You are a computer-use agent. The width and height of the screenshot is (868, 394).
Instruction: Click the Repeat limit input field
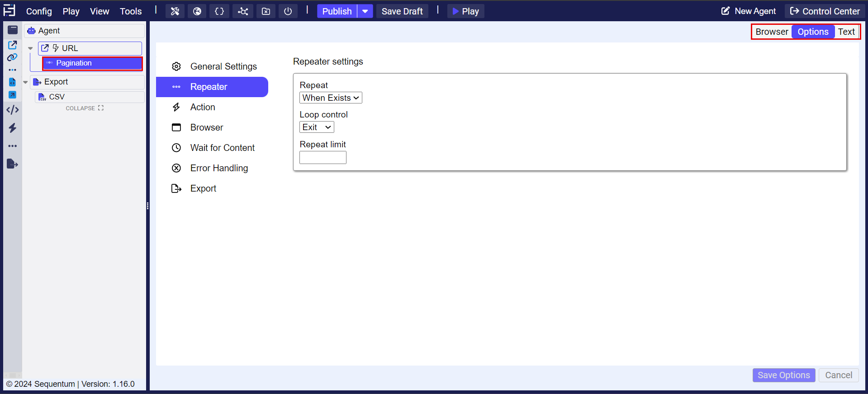[x=323, y=158]
